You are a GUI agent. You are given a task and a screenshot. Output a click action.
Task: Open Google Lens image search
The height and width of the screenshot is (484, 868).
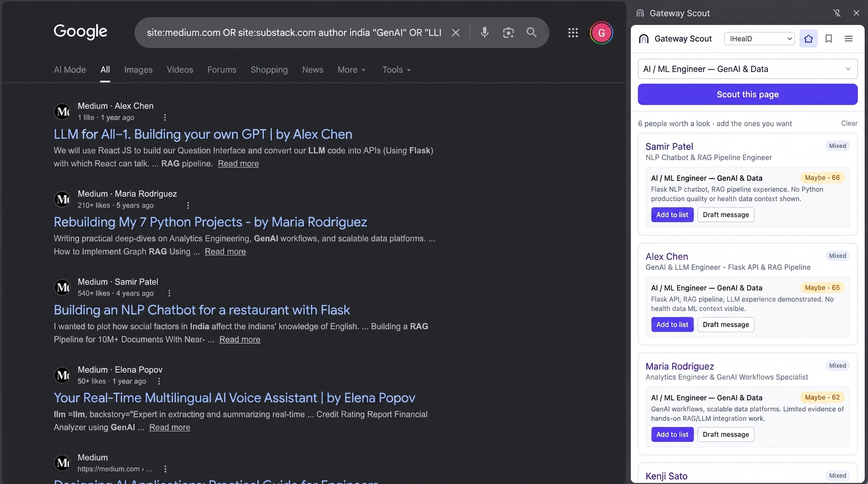coord(508,33)
